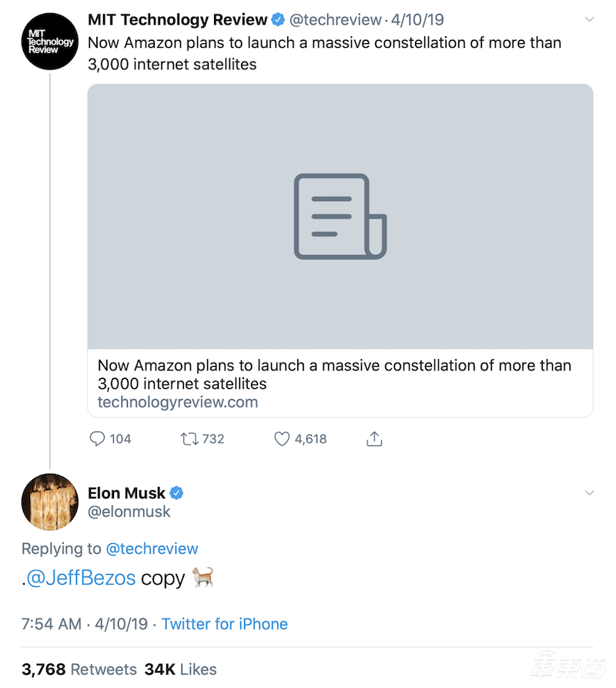Screen dimensions: 616x688
Task: Share the MIT Technology Review tweet
Action: 374,438
